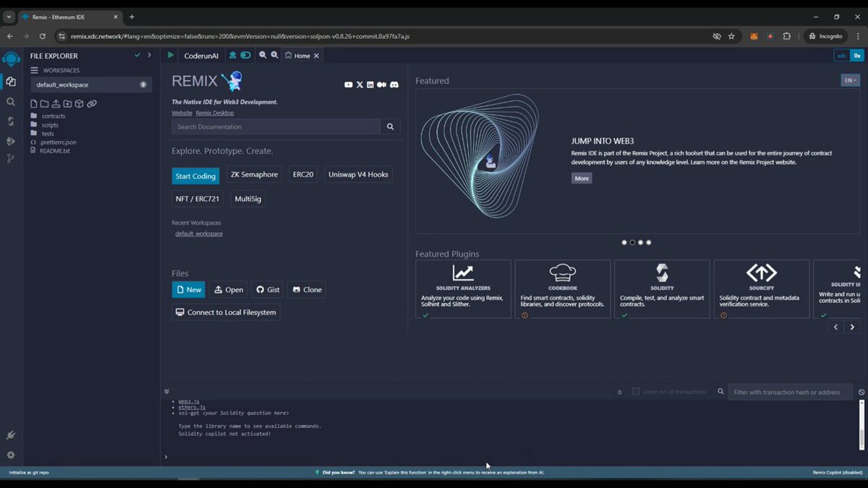Image resolution: width=868 pixels, height=488 pixels.
Task: Click the upload folder icon in explorer
Action: [x=67, y=104]
